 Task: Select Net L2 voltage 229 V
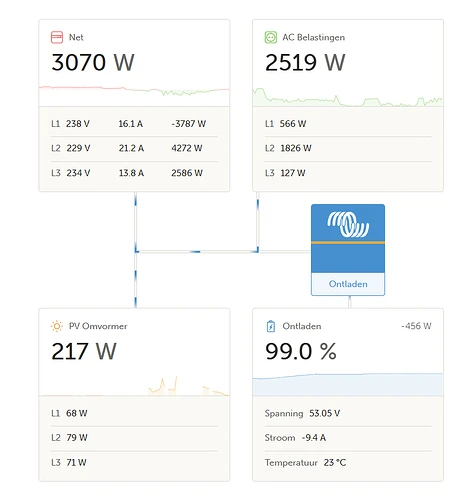pyautogui.click(x=78, y=148)
